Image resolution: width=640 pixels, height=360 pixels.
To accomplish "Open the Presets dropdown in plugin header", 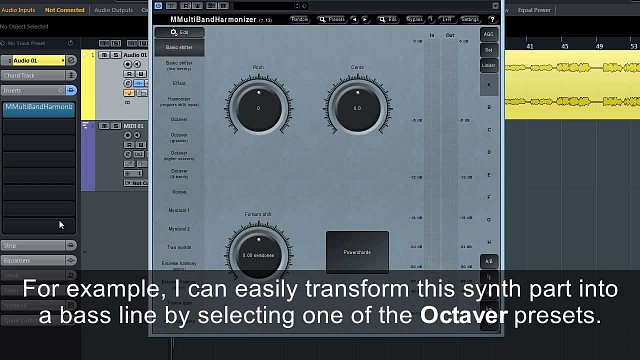I will (332, 19).
